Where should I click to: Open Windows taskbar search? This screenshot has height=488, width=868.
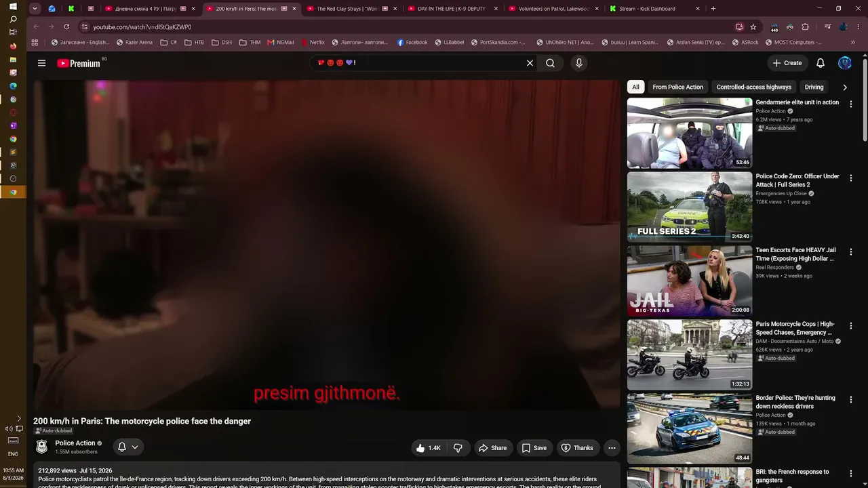click(x=13, y=19)
